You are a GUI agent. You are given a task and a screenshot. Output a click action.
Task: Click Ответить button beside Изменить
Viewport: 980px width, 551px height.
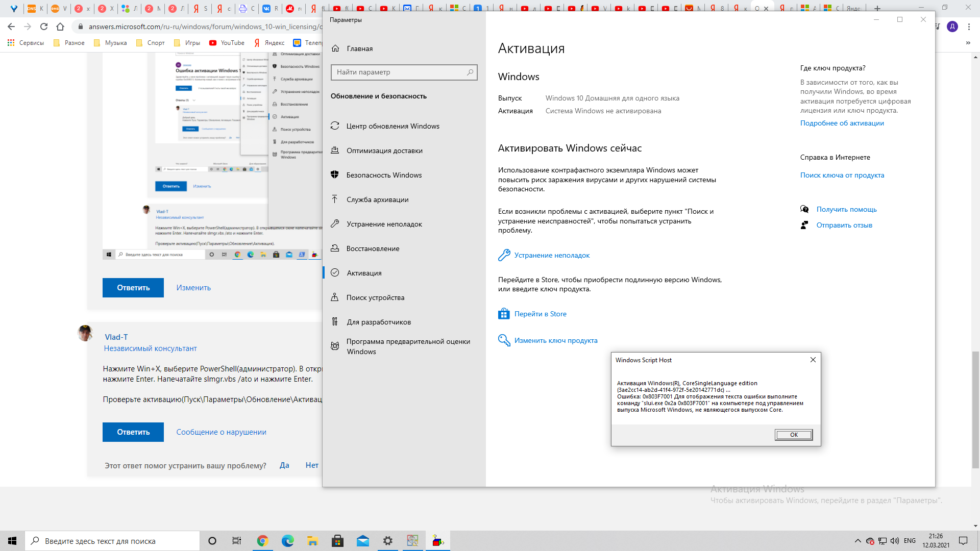133,288
